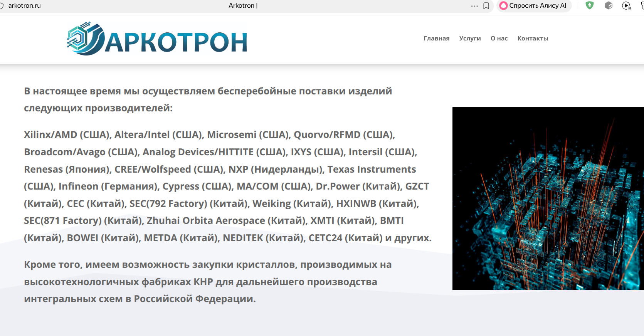Open the media playback control icon
The height and width of the screenshot is (336, 644).
click(626, 5)
